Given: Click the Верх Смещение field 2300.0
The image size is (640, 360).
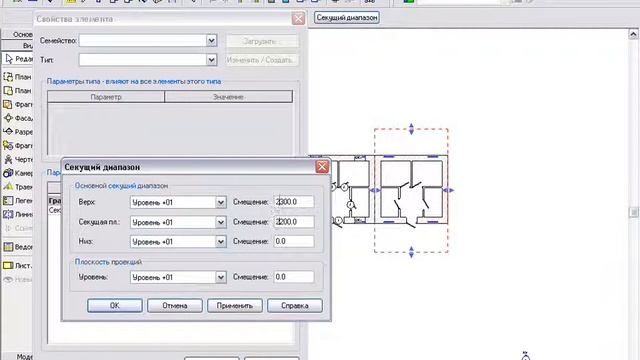Looking at the screenshot, I should 294,202.
